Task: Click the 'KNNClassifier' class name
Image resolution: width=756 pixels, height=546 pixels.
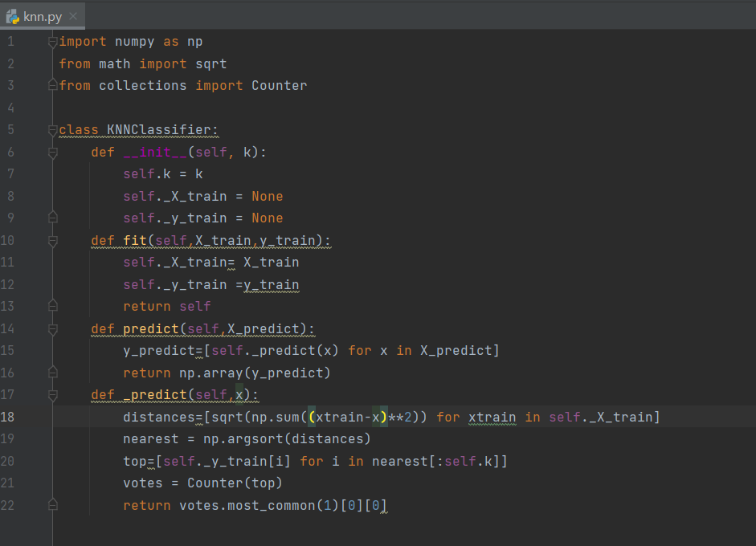Action: tap(158, 130)
